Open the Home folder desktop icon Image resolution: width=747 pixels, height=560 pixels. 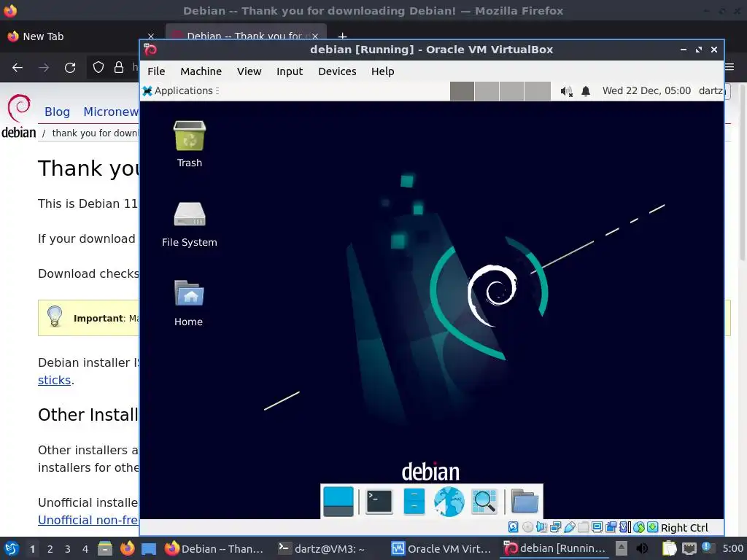[x=189, y=303]
